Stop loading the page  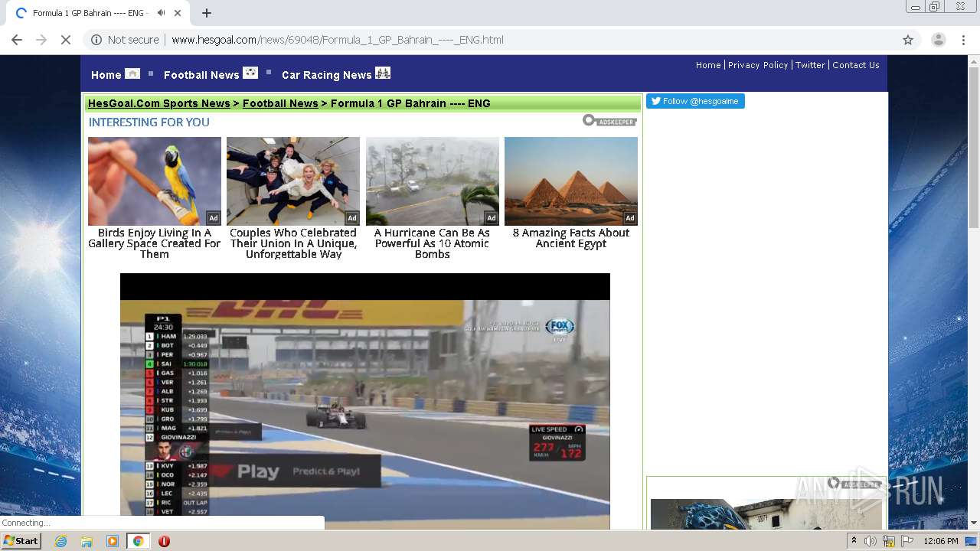tap(66, 40)
